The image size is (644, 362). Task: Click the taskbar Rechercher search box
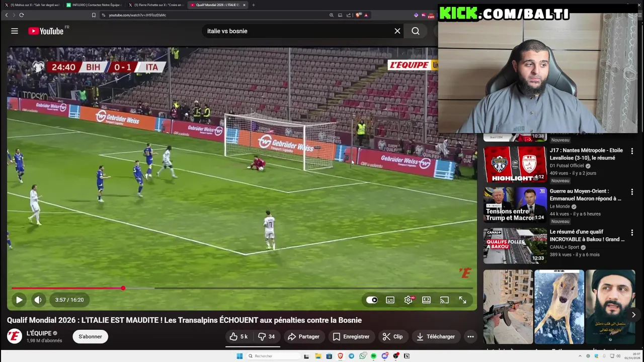coord(273,356)
